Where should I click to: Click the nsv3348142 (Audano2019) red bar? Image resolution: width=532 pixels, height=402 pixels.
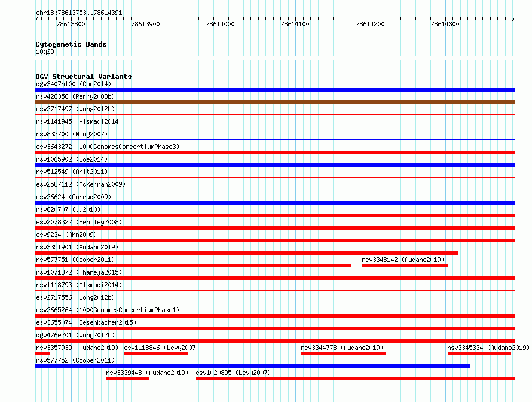coord(405,266)
